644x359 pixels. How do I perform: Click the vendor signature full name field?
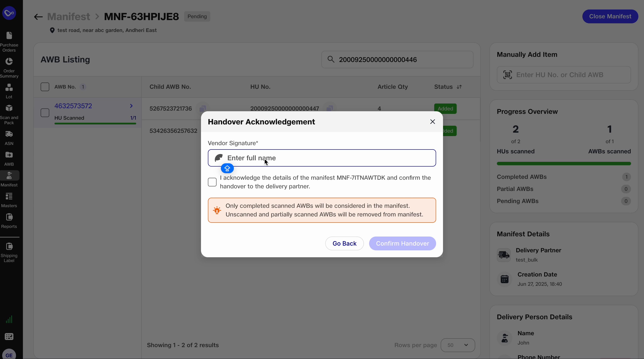[x=321, y=158]
